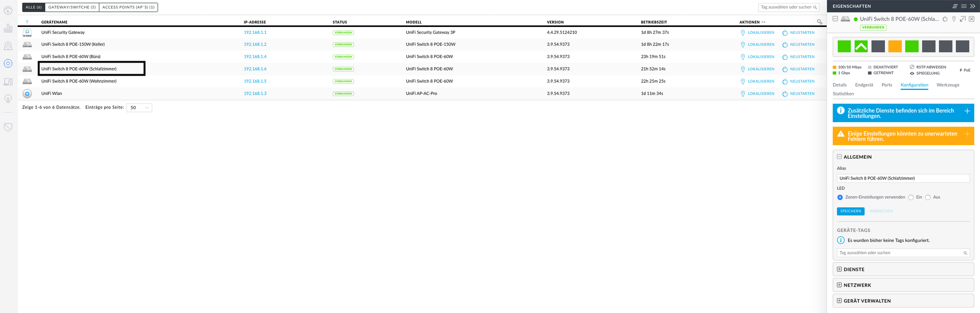The height and width of the screenshot is (313, 980).
Task: Open the properties panel hamburger menu
Action: pyautogui.click(x=964, y=6)
